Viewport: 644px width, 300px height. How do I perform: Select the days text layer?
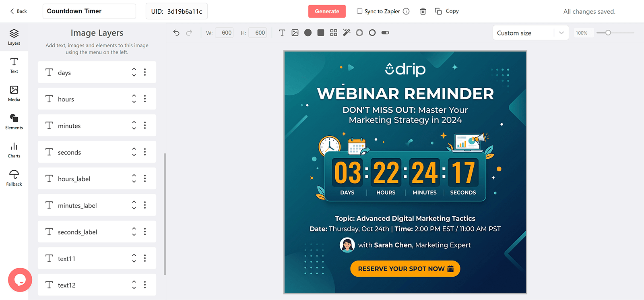97,72
